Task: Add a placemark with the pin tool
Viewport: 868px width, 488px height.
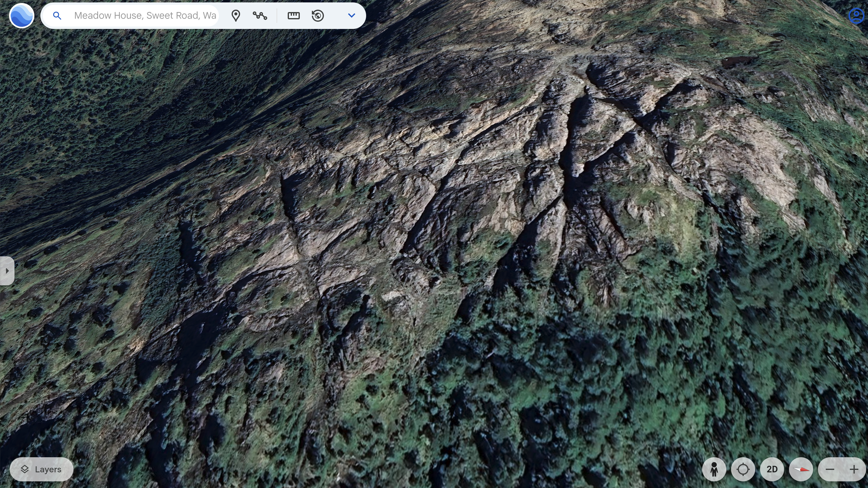Action: coord(236,15)
